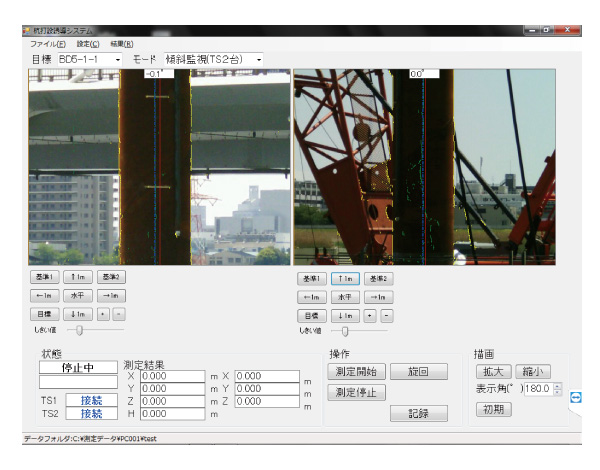Click the − button under left camera view

tap(119, 314)
